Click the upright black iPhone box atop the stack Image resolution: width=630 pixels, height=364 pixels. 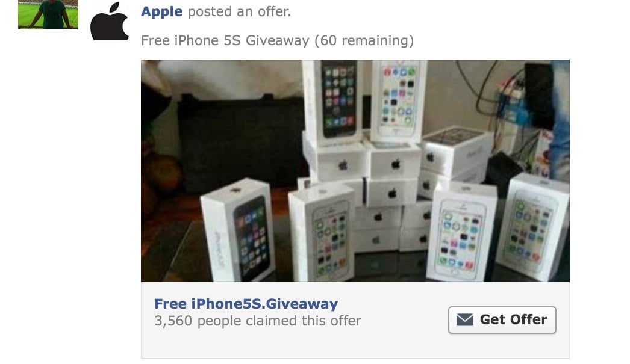(x=332, y=100)
